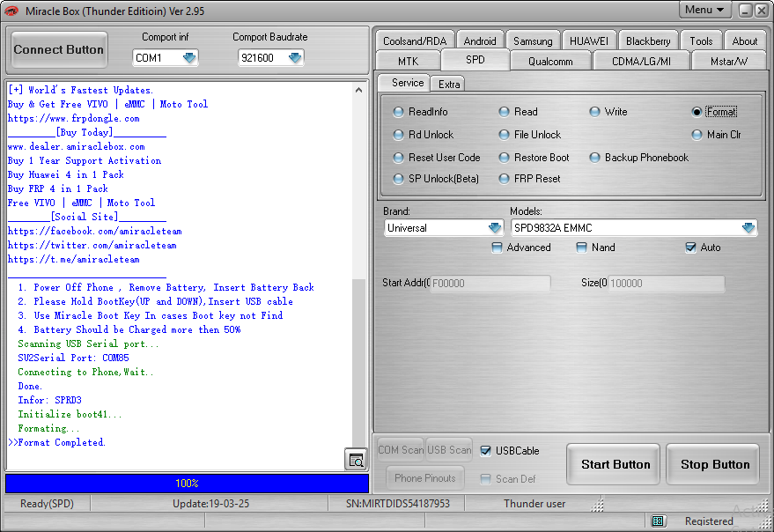
Task: Open the Extra sub-tab
Action: click(x=448, y=84)
